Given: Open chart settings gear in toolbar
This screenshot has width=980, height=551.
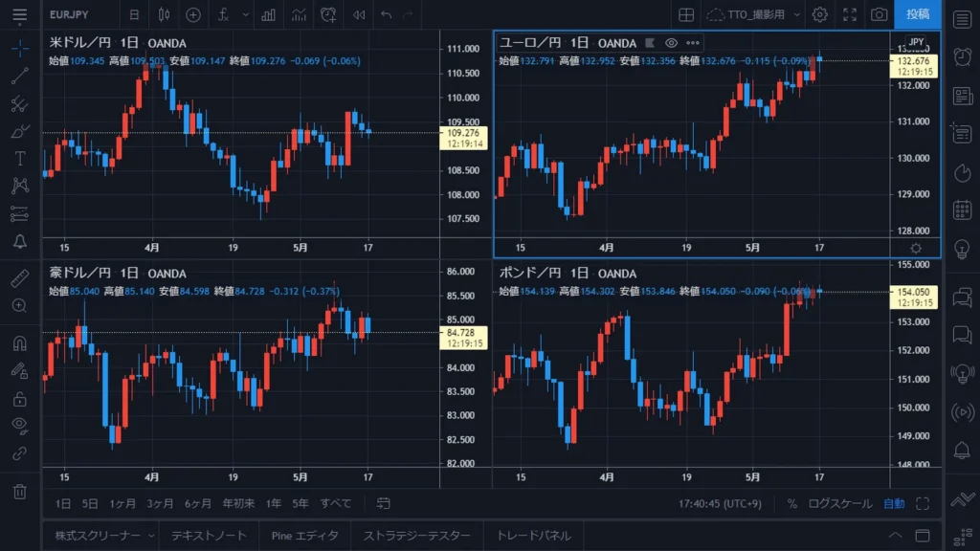Looking at the screenshot, I should (x=819, y=14).
